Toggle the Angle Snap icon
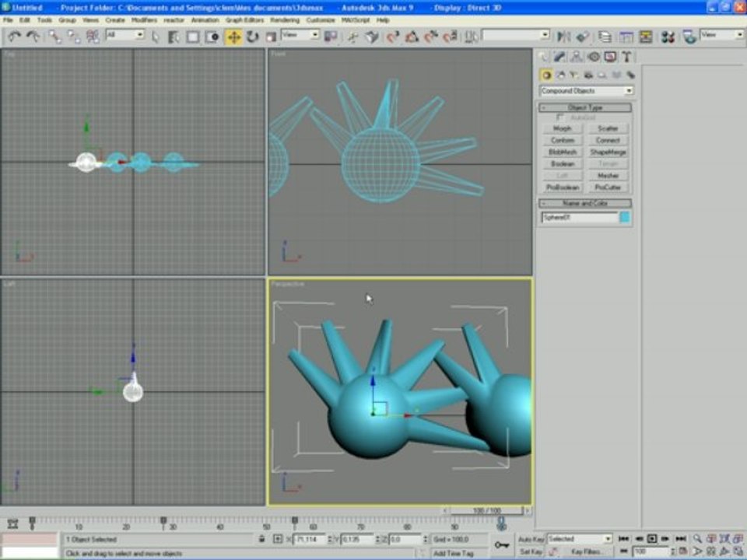Screen dimensions: 747x560 click(x=412, y=37)
